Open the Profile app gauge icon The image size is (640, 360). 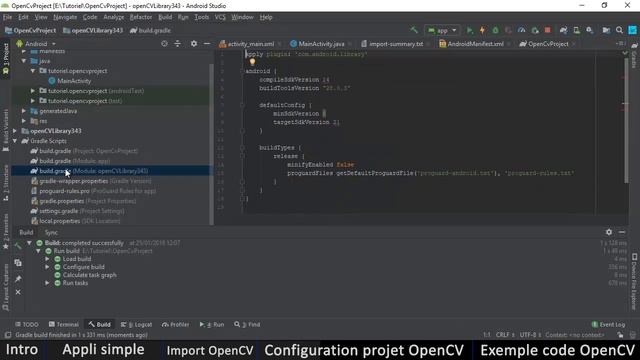[x=521, y=30]
